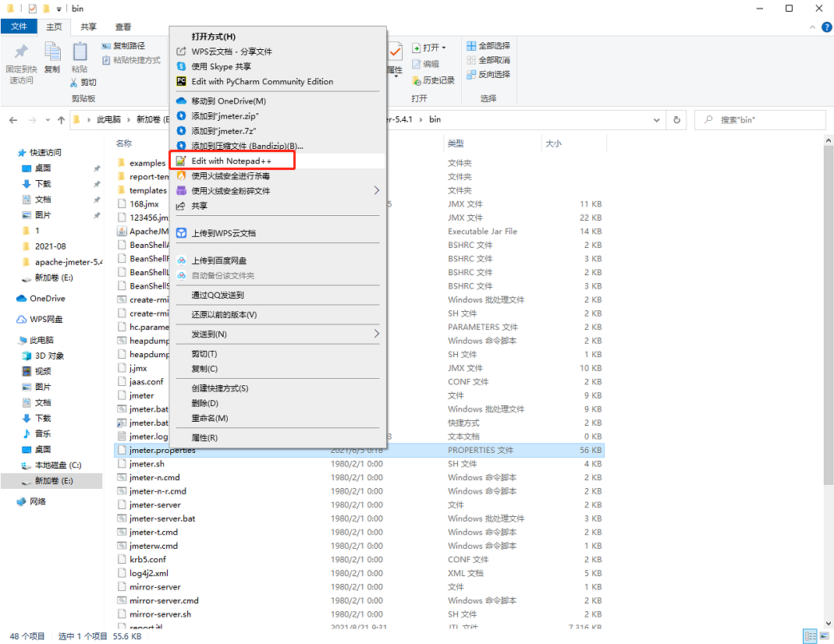The image size is (834, 644).
Task: Open Explorer help with question mark icon
Action: coord(827,27)
